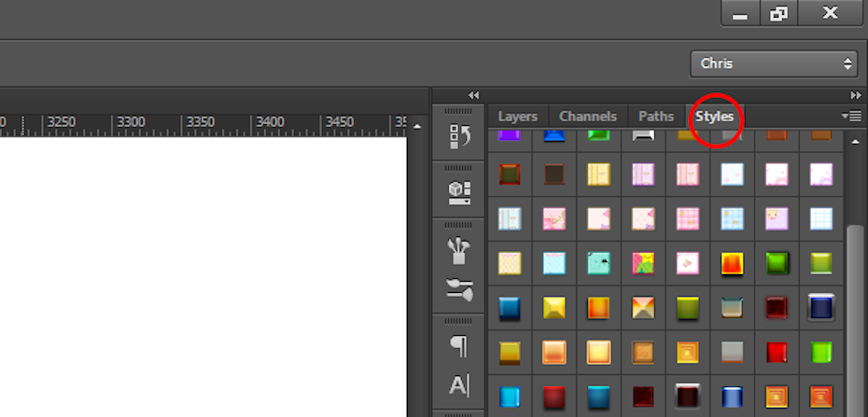This screenshot has width=868, height=417.
Task: Choose the solid gray style swatch
Action: (733, 353)
